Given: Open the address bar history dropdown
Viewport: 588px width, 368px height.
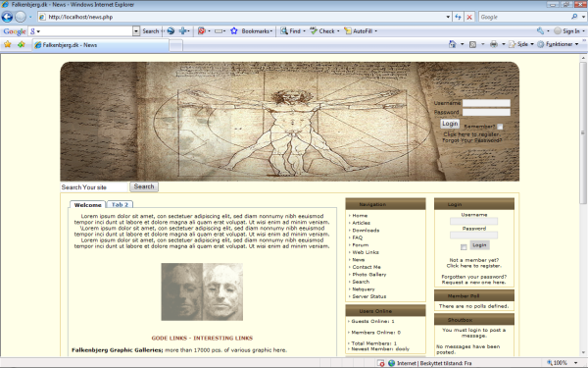Looking at the screenshot, I should [448, 17].
